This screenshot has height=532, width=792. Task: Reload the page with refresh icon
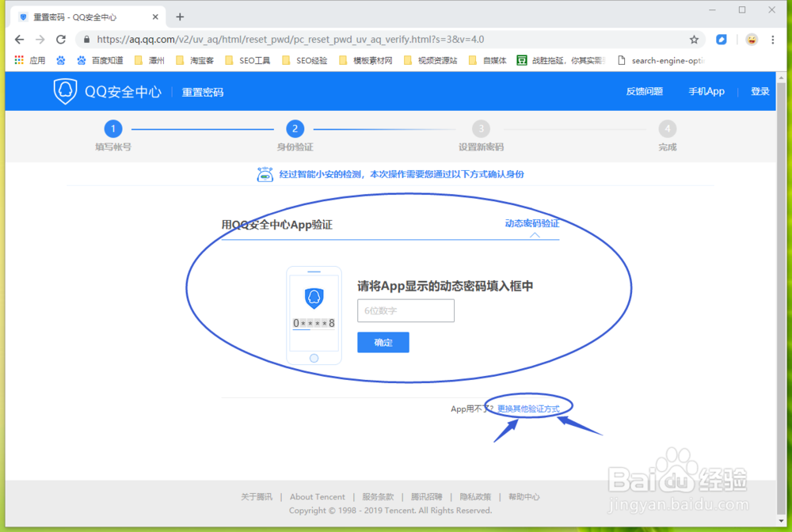61,40
